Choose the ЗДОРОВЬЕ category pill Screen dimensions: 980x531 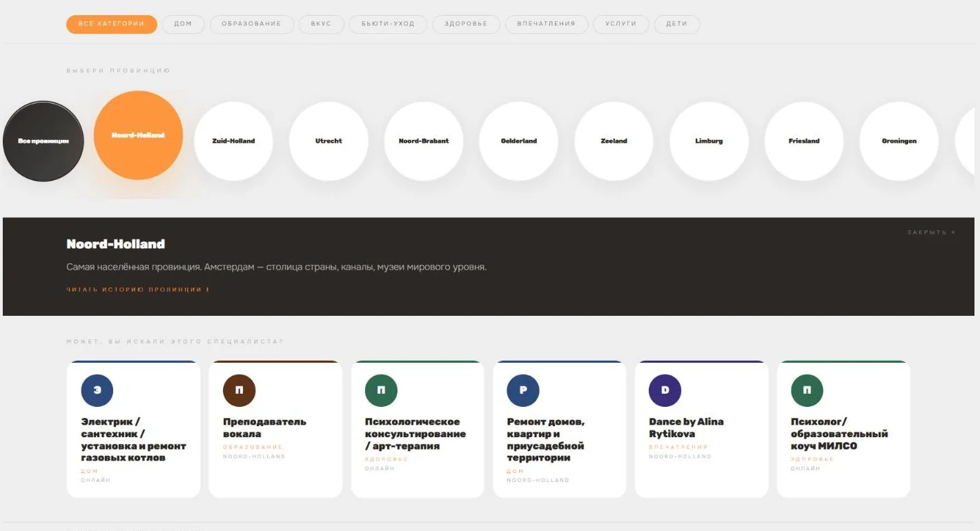coord(466,24)
